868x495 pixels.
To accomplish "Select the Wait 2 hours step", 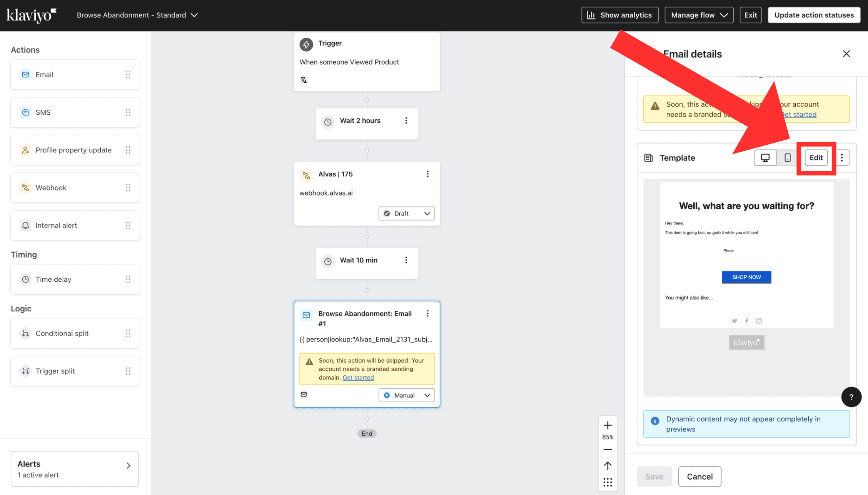I will click(367, 124).
